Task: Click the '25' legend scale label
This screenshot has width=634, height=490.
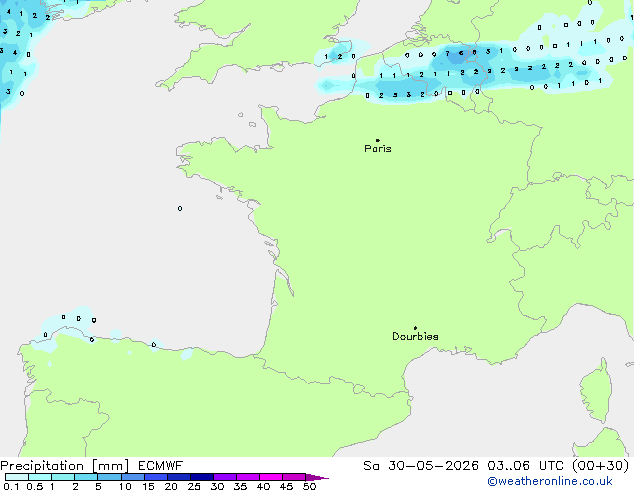Action: [x=194, y=486]
